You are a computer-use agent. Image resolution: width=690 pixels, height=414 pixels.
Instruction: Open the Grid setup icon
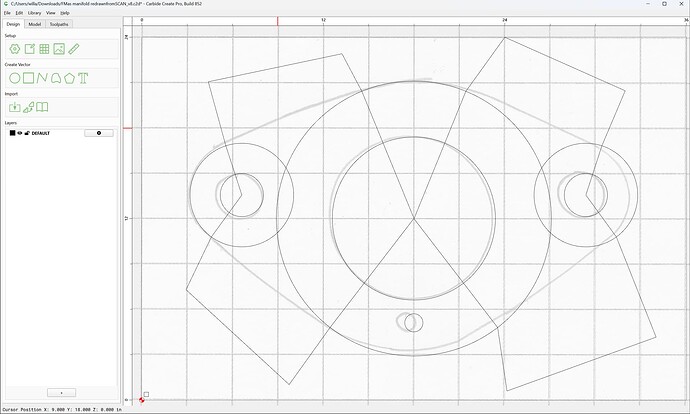[x=44, y=49]
